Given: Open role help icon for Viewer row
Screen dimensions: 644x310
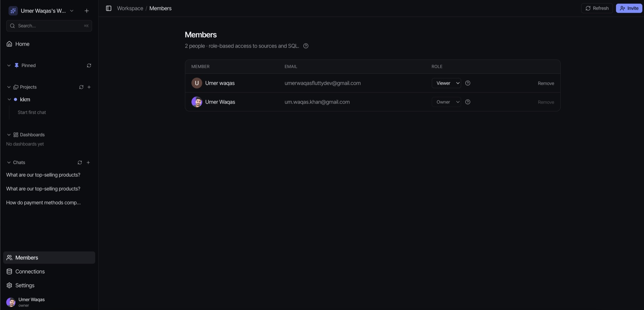Looking at the screenshot, I should (x=468, y=83).
